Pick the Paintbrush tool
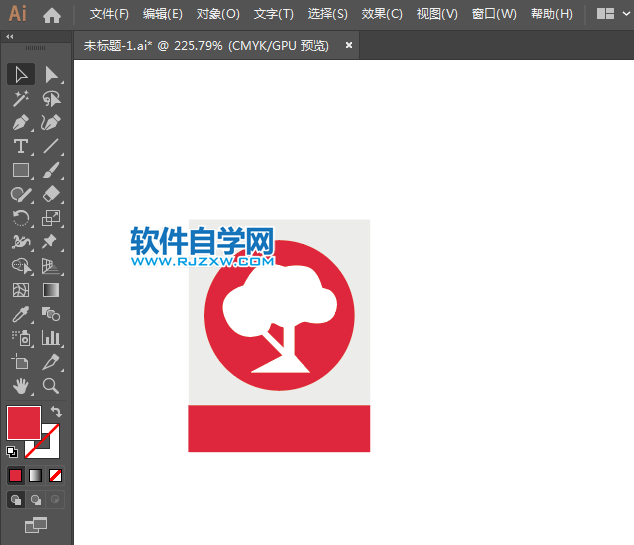 coord(51,170)
